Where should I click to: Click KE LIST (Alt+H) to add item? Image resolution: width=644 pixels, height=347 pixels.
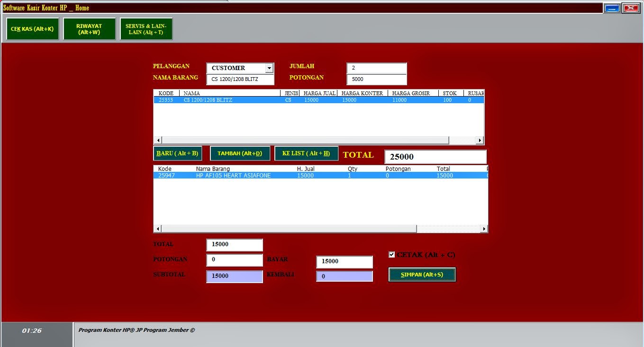[306, 153]
